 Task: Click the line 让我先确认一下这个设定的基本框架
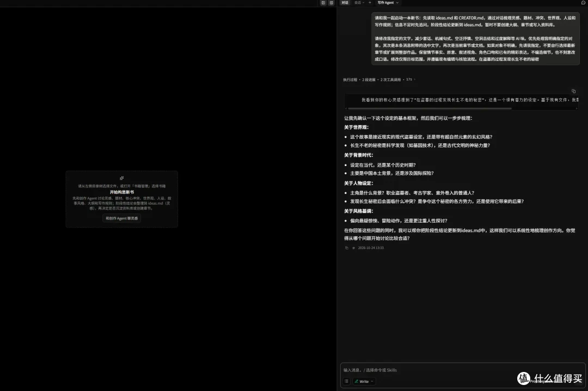point(408,118)
